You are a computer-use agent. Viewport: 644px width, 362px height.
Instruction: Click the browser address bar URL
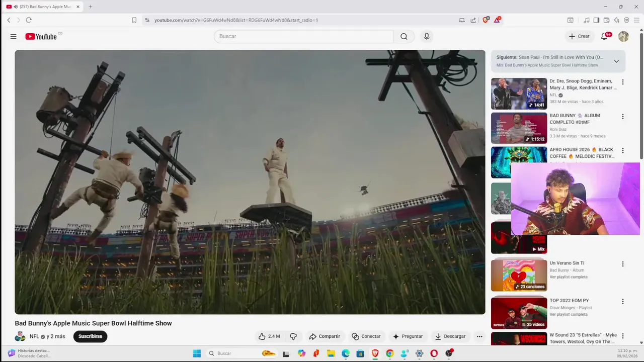pos(236,20)
